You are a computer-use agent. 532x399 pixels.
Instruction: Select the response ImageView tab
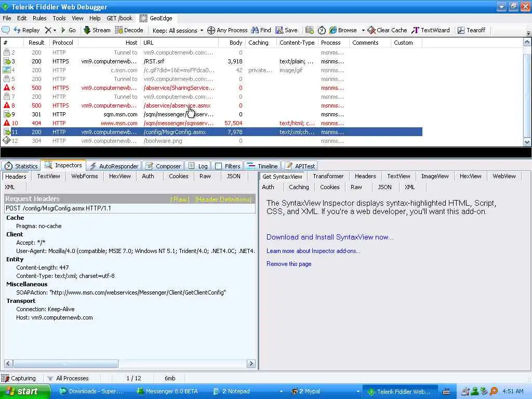click(x=435, y=176)
